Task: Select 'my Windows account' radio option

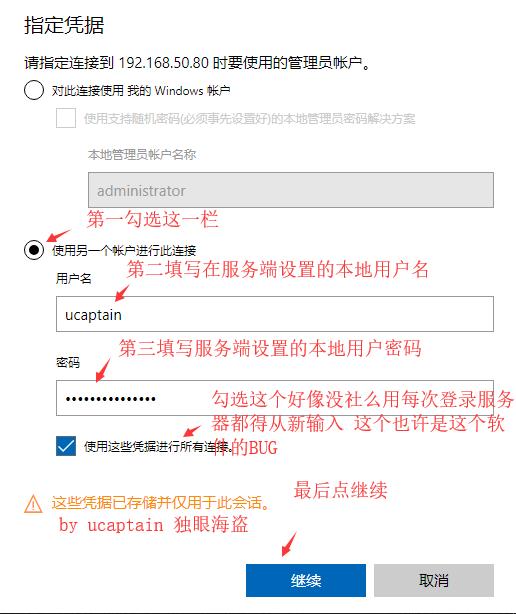Action: pos(34,90)
